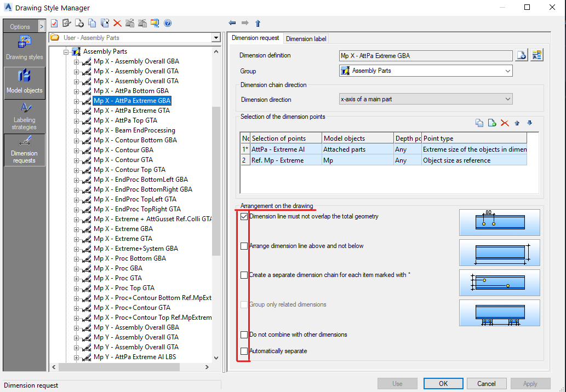Click the copy icon in the left toolbar

(92, 24)
